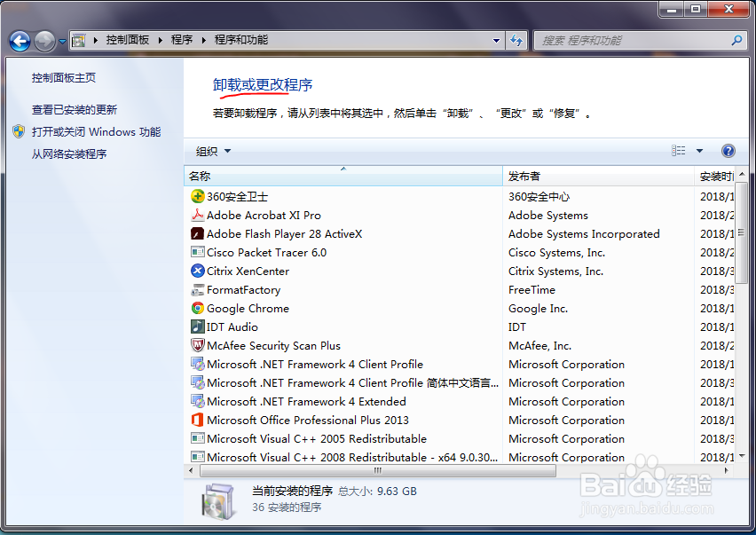The width and height of the screenshot is (756, 535).
Task: Expand the address bar history dropdown
Action: [496, 41]
